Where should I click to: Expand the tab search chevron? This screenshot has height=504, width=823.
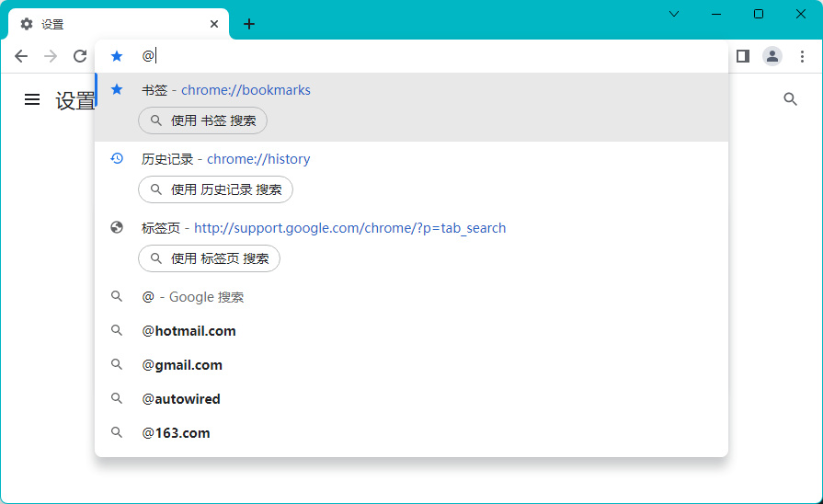(x=674, y=14)
